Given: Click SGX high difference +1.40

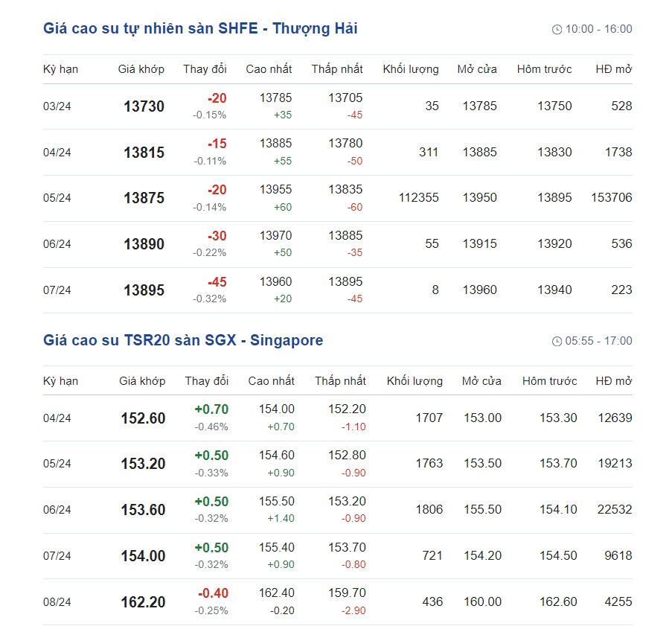Looking at the screenshot, I should pos(281,519).
